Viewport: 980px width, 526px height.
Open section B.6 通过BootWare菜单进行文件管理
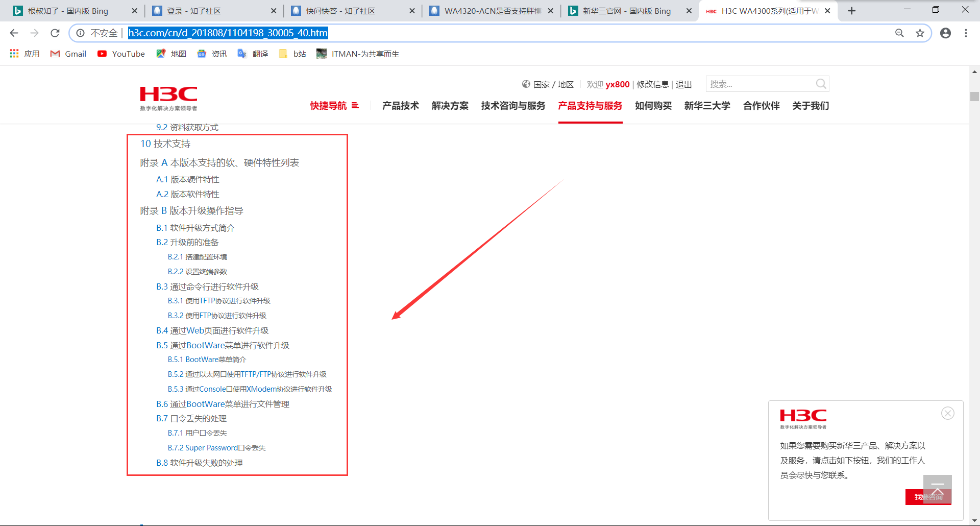pos(223,404)
